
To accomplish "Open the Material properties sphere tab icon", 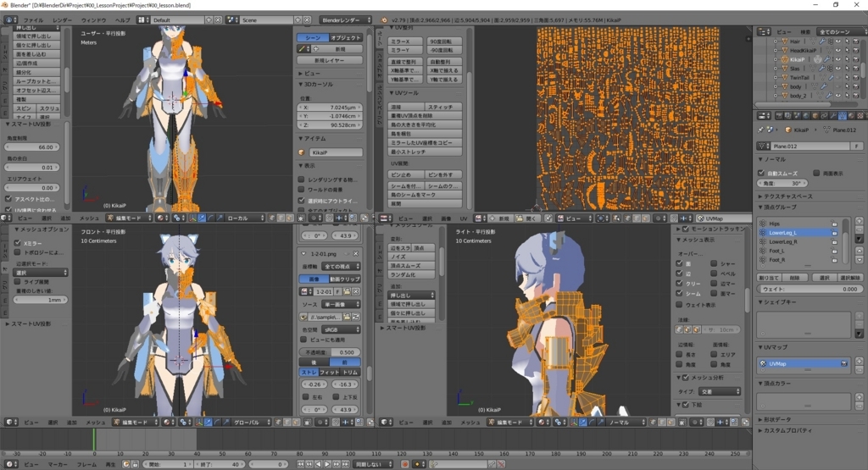I will pos(851,115).
